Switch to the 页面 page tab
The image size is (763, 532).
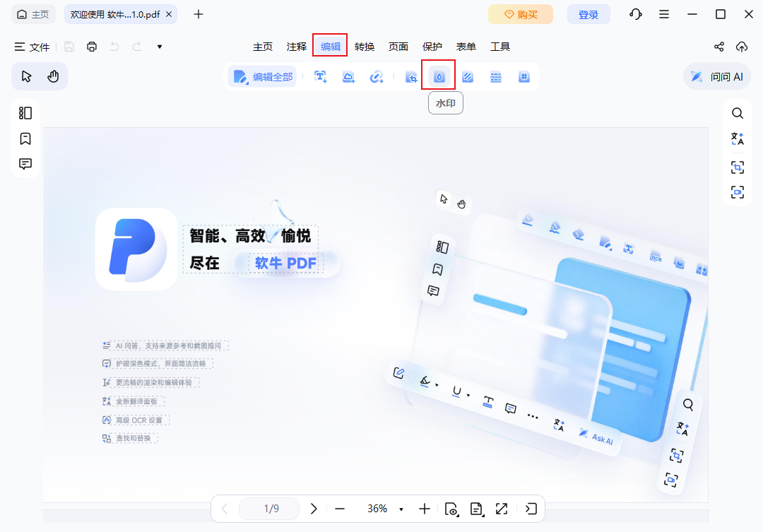pyautogui.click(x=398, y=47)
